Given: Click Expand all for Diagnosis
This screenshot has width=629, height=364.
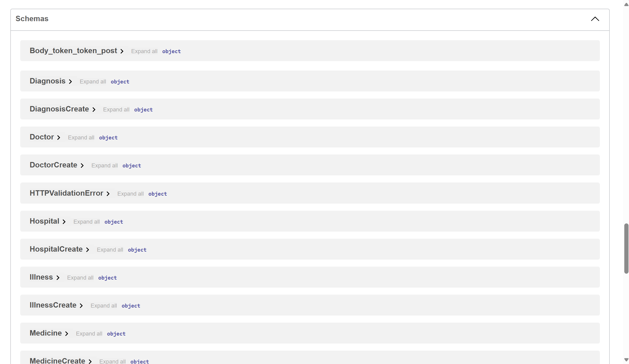Looking at the screenshot, I should coord(93,82).
